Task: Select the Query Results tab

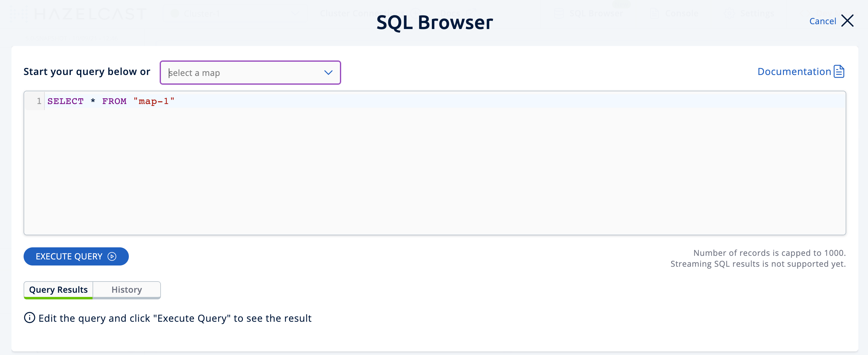Action: (x=58, y=290)
